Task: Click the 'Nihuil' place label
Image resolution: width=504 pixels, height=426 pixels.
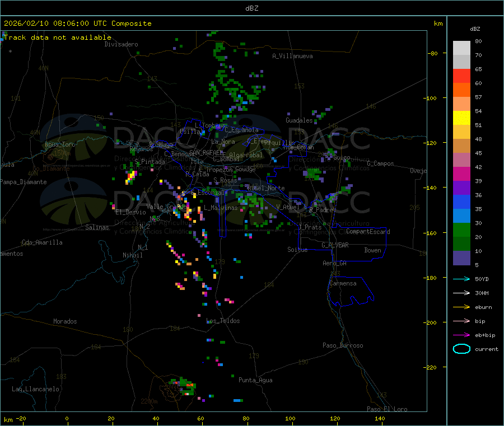Action: [132, 255]
